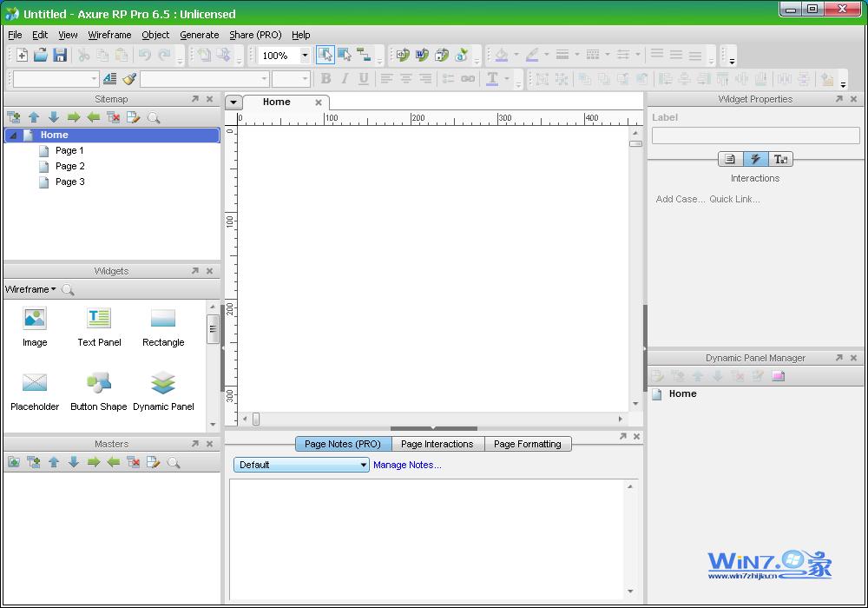Screen dimensions: 868x608
Task: Select Page 1 in the Sitemap
Action: coord(69,150)
